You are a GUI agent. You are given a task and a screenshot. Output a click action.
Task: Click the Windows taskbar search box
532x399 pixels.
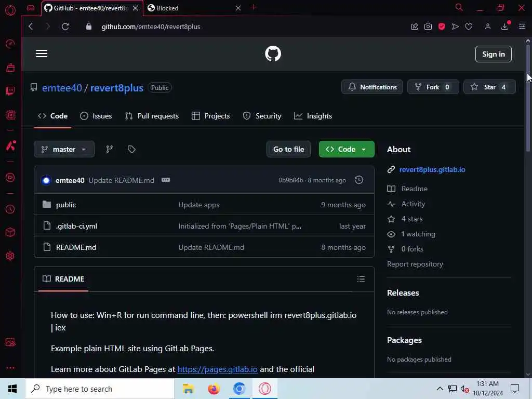(x=100, y=389)
